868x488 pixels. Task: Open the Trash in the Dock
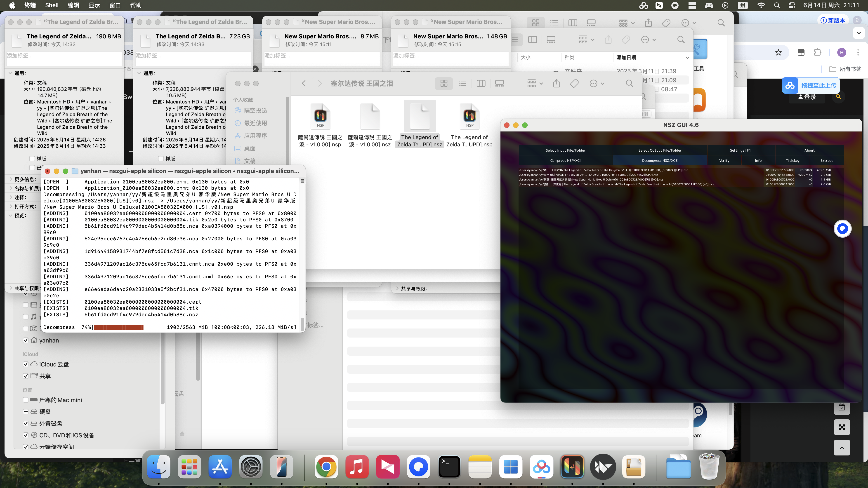[709, 467]
